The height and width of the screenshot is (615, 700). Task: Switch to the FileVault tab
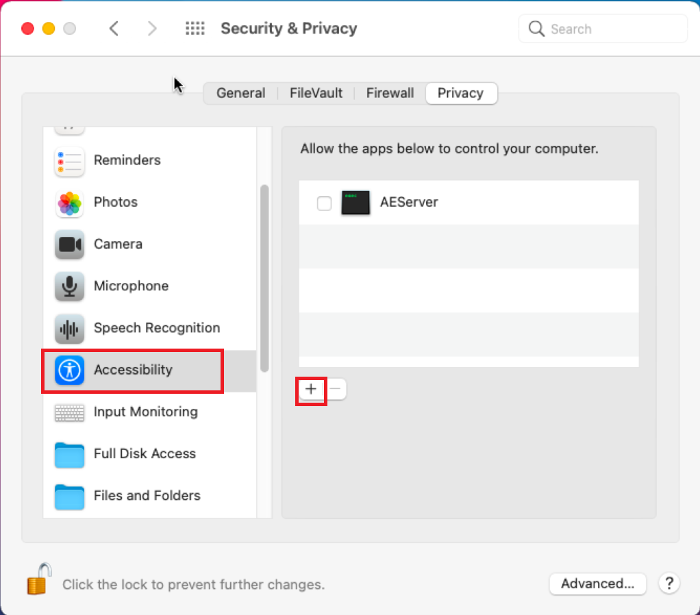[316, 93]
